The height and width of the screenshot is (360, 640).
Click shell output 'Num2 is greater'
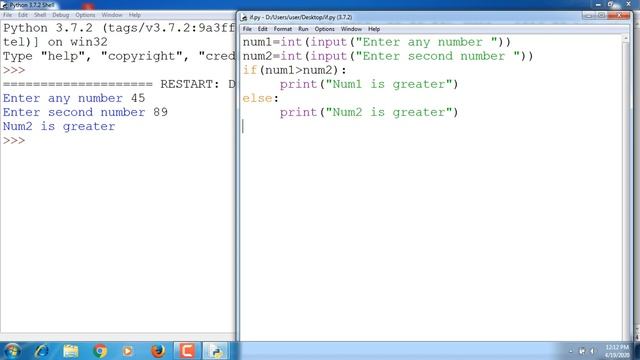[x=59, y=127]
